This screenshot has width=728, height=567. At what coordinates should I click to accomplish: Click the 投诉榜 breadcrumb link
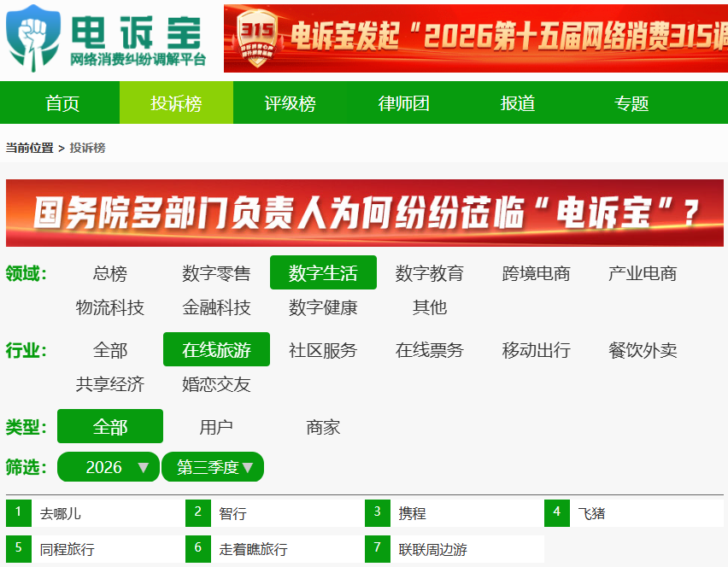tap(88, 148)
